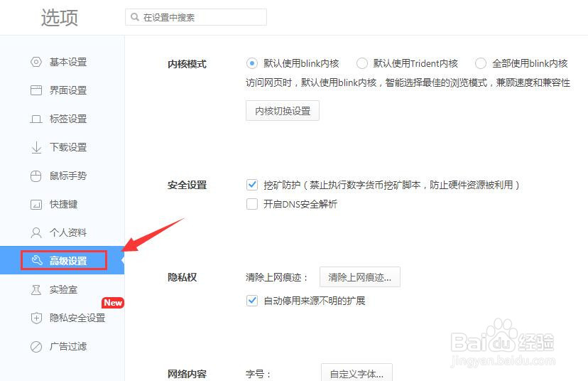Click the 网络内容 heading
Viewport: 588px width, 381px height.
coord(187,374)
